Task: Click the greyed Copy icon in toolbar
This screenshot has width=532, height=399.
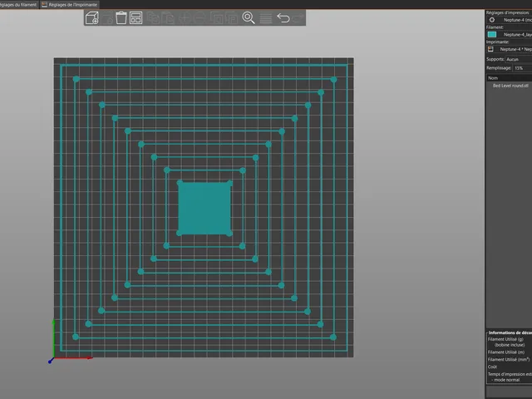Action: pyautogui.click(x=153, y=18)
